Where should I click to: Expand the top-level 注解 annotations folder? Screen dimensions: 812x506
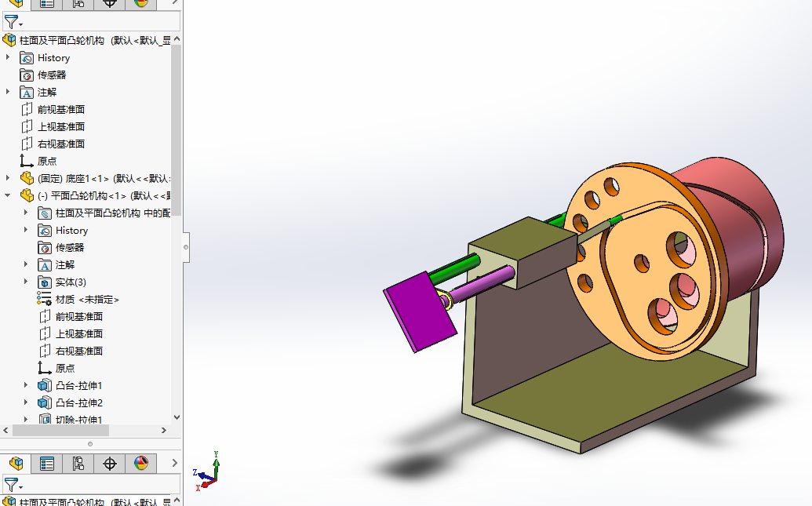pos(8,92)
